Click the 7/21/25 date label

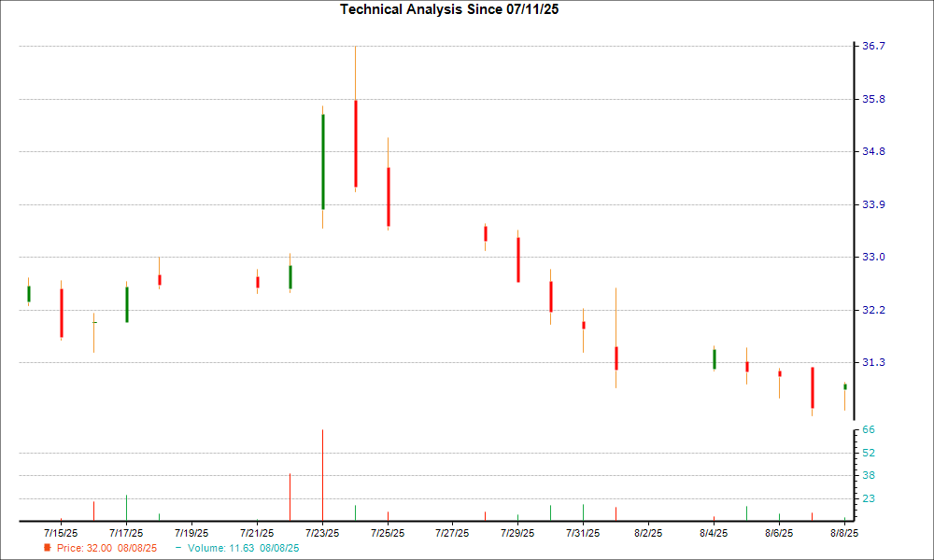click(257, 533)
